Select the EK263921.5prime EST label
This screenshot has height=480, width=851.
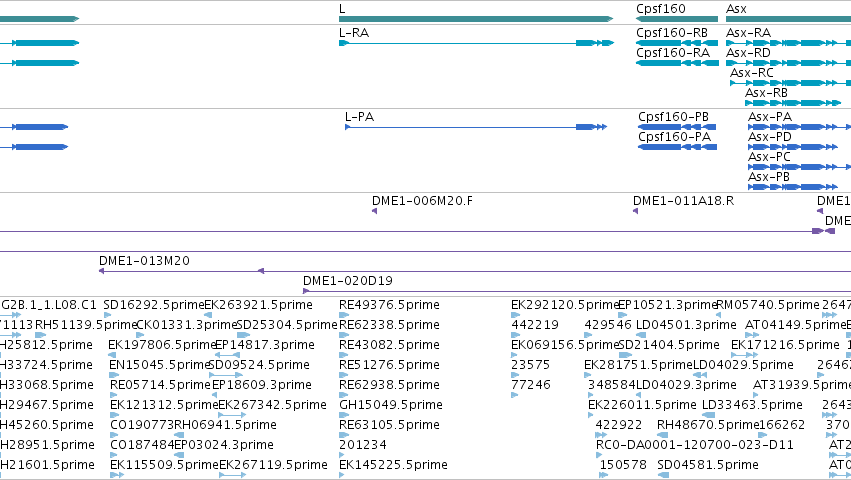[258, 305]
